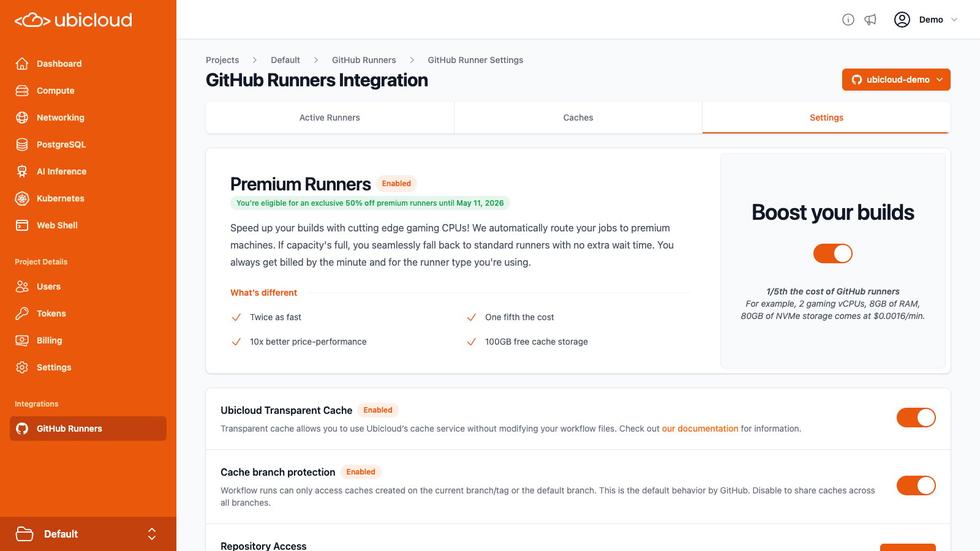Go to Kubernetes sidebar item
The height and width of the screenshot is (551, 980).
pyautogui.click(x=88, y=198)
